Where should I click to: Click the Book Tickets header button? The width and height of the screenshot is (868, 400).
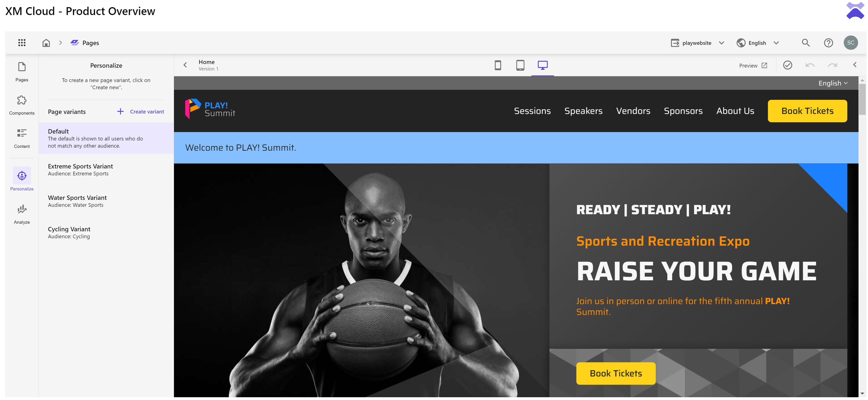pos(807,111)
